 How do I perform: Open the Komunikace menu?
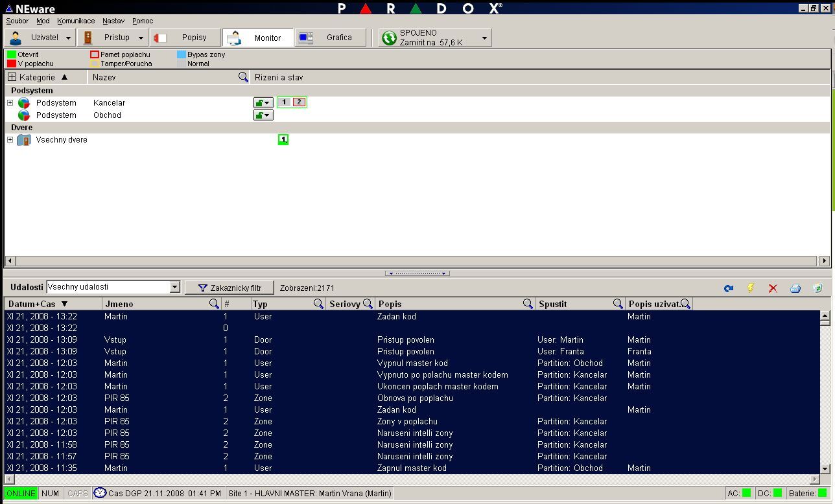pyautogui.click(x=76, y=21)
